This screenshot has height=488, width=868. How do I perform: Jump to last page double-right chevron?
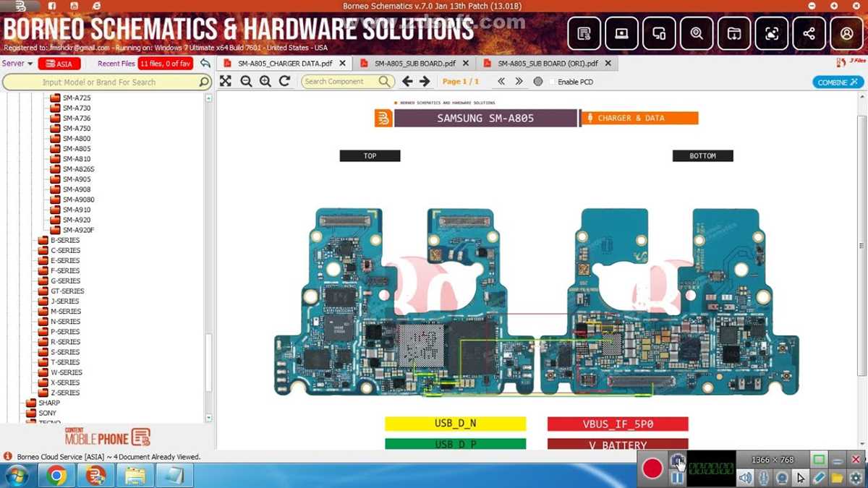point(519,82)
